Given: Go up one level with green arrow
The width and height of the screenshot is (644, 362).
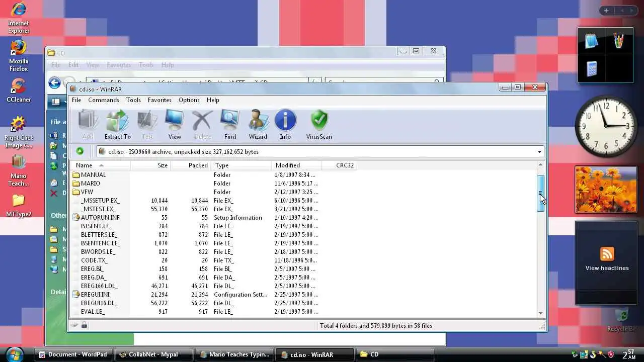Looking at the screenshot, I should [79, 151].
